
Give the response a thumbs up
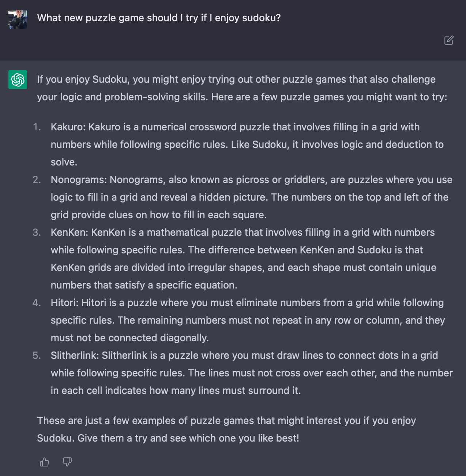(x=45, y=462)
